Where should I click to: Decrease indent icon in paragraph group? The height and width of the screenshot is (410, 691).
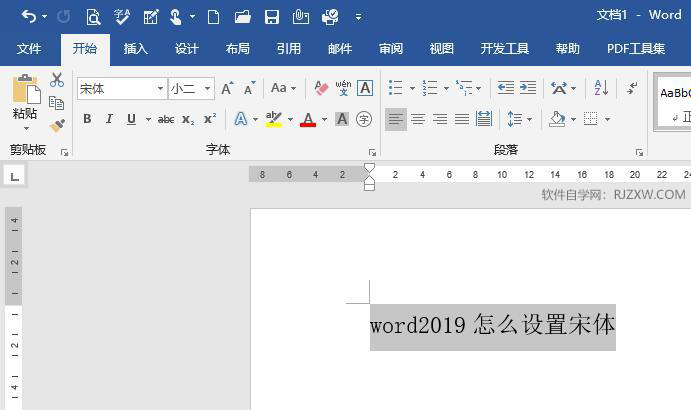pyautogui.click(x=505, y=88)
